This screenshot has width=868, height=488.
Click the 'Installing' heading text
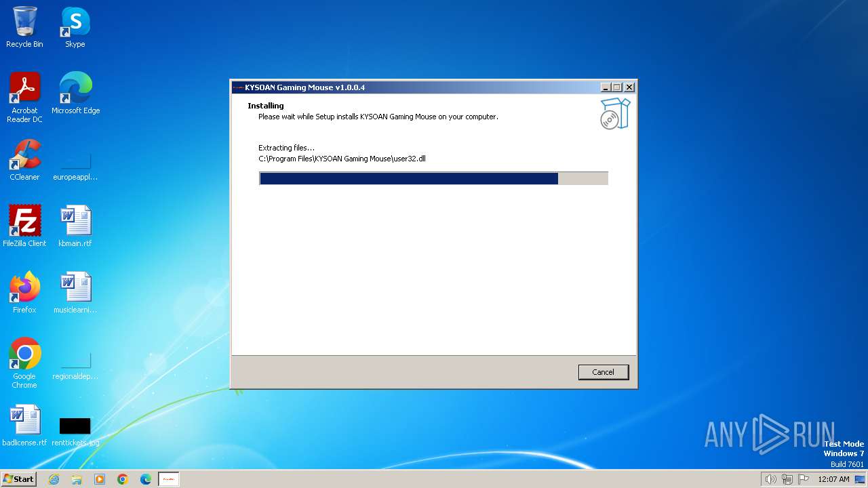pyautogui.click(x=266, y=106)
